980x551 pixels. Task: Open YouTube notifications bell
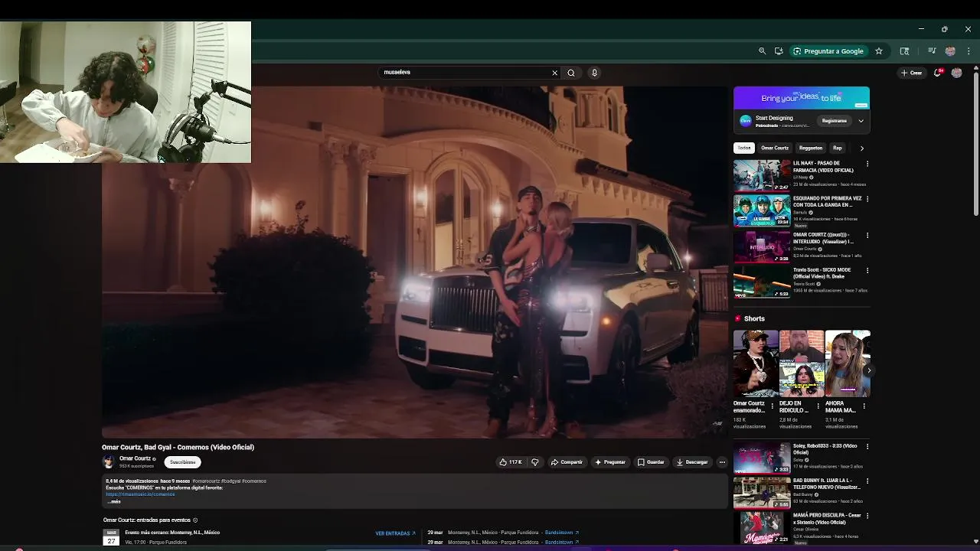tap(938, 73)
